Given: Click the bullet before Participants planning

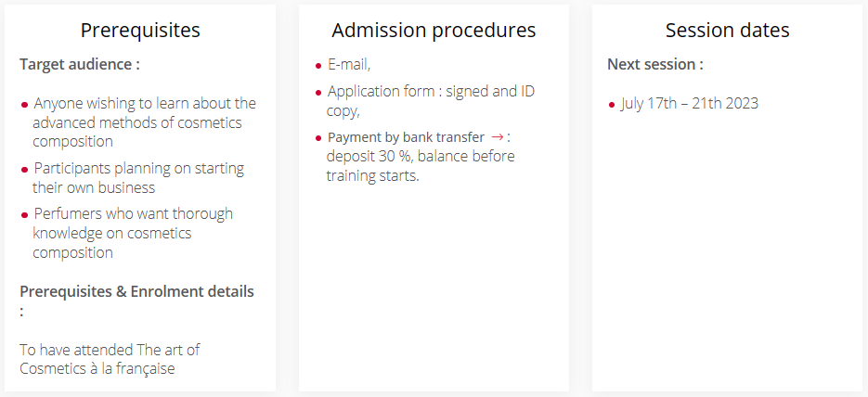Looking at the screenshot, I should [x=24, y=169].
